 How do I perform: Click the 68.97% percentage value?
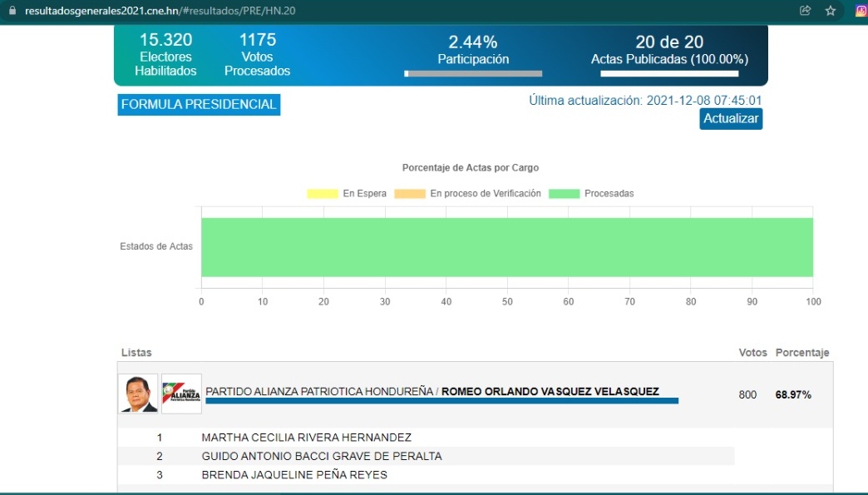point(793,395)
